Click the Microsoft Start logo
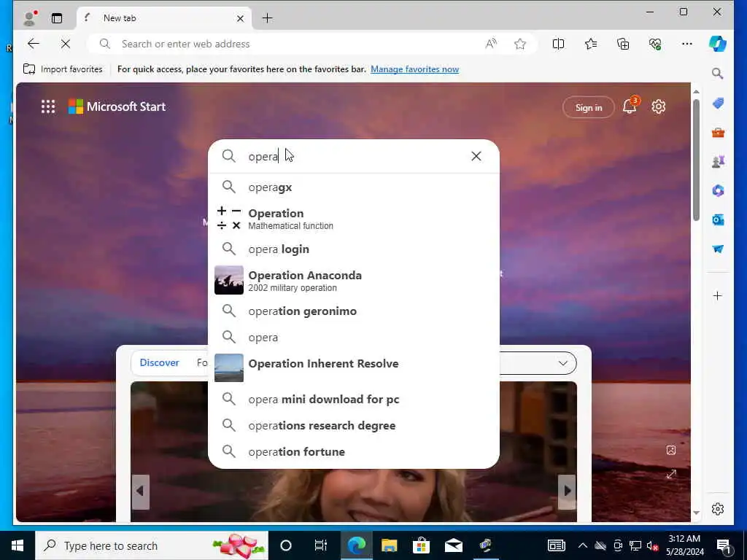747x560 pixels. click(117, 106)
